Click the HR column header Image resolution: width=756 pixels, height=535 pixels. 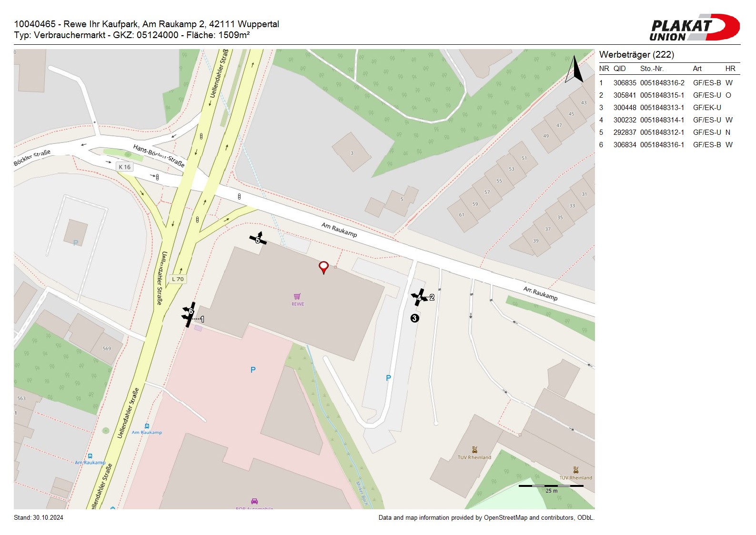[730, 69]
